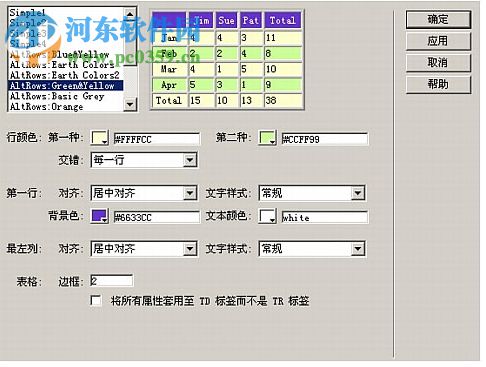Click the 应用 button
The width and height of the screenshot is (486, 367).
pos(438,41)
